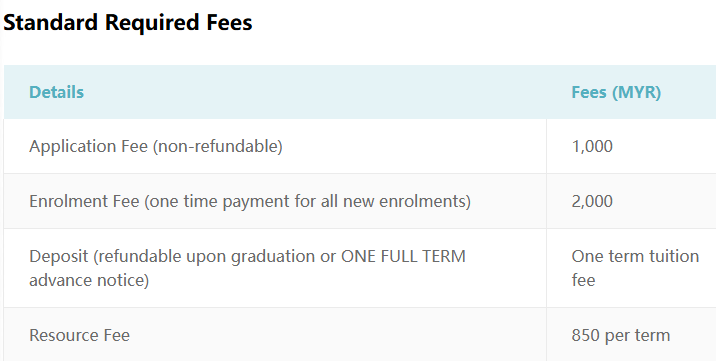Click the 850 per term value
This screenshot has width=716, height=361.
621,335
